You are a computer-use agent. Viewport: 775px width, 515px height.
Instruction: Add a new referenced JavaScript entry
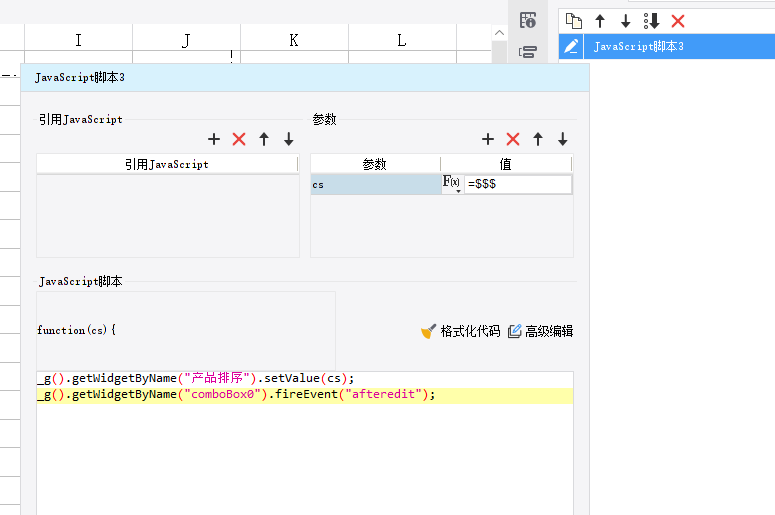click(214, 139)
